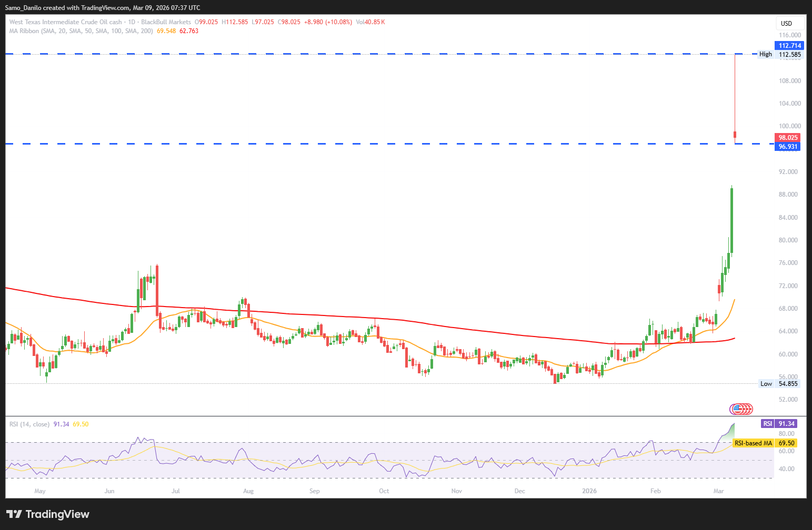Viewport: 812px width, 530px height.
Task: Open the RSI (14, close) legend
Action: coord(29,424)
